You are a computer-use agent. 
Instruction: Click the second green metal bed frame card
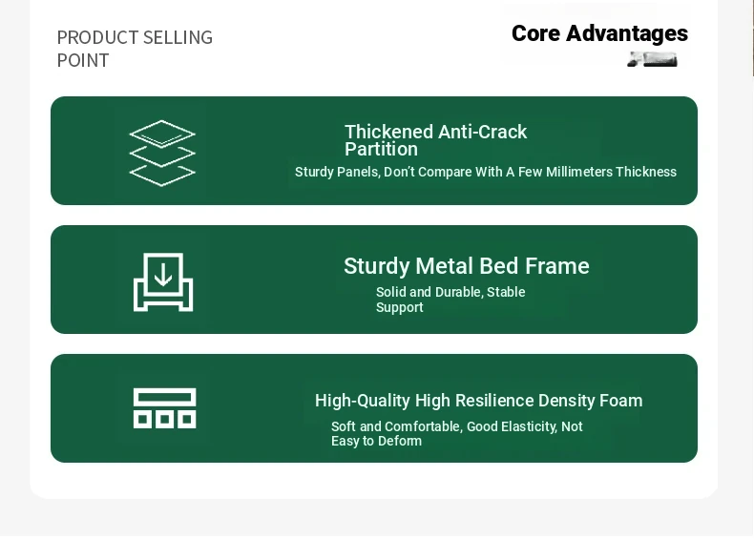(x=374, y=280)
